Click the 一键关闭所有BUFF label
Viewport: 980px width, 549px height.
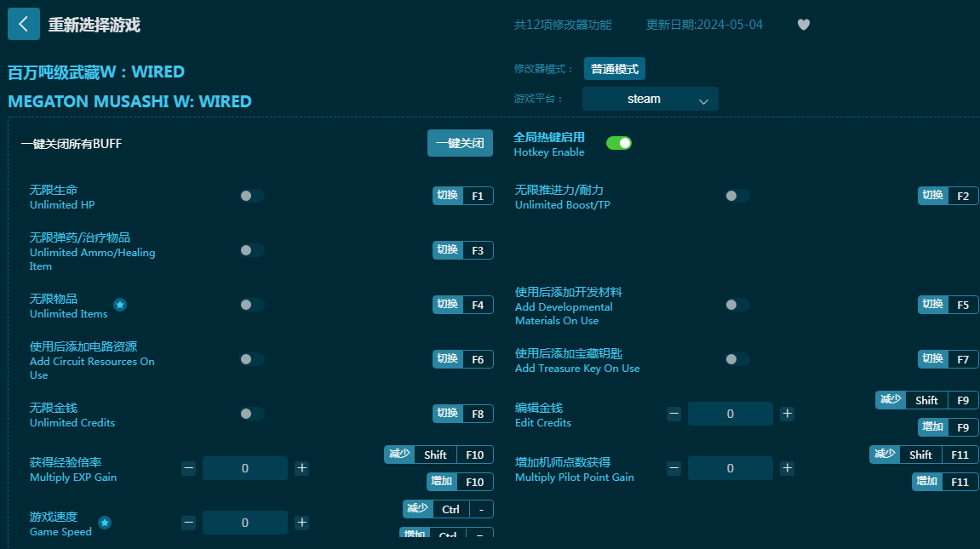(x=72, y=144)
